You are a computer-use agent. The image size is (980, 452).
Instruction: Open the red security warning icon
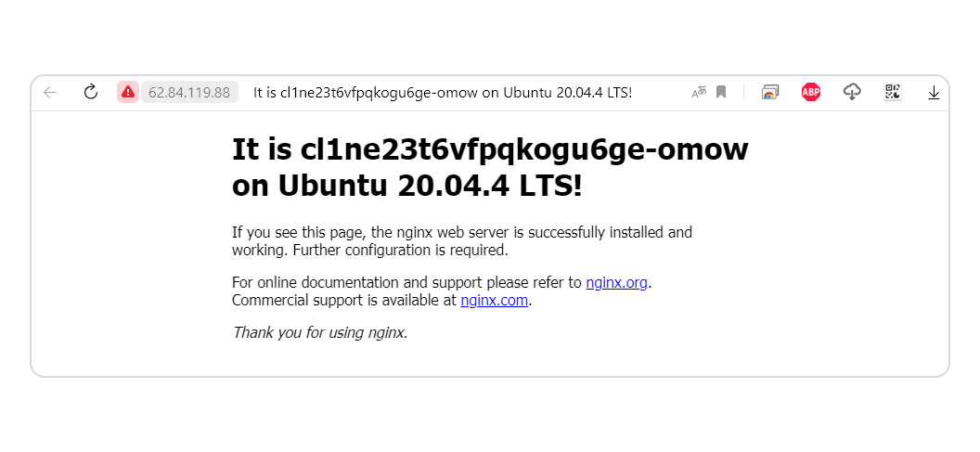[x=127, y=92]
